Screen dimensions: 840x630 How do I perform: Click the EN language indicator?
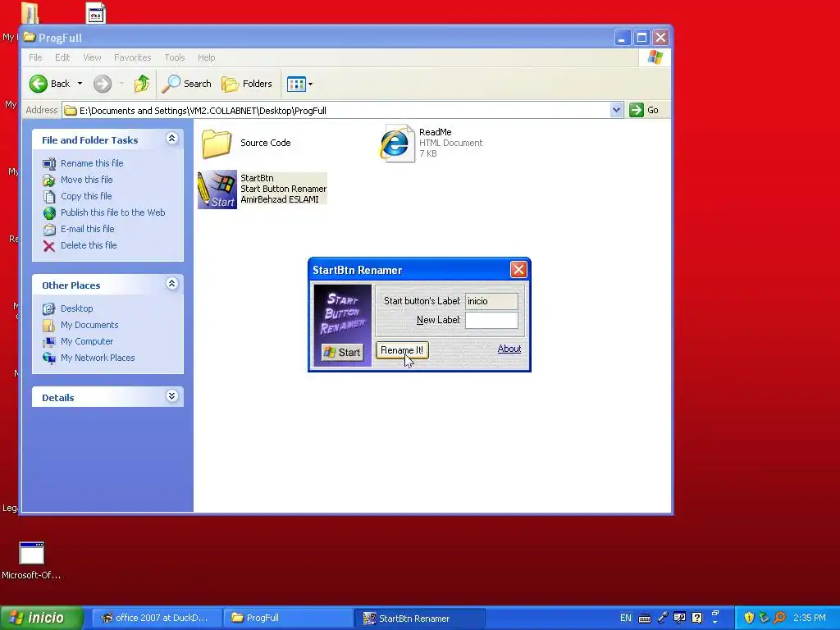click(625, 618)
